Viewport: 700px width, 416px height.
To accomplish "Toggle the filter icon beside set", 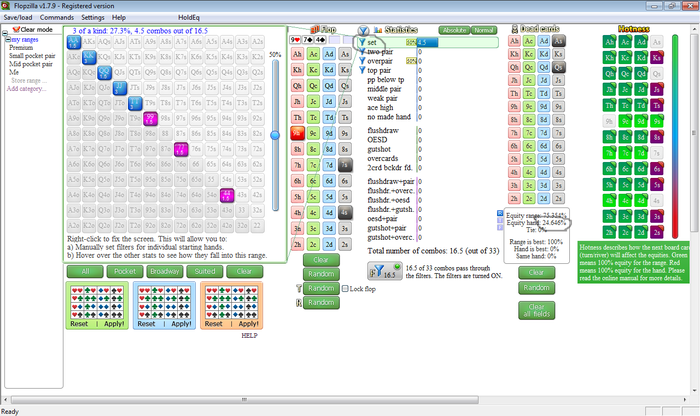I will (x=362, y=42).
